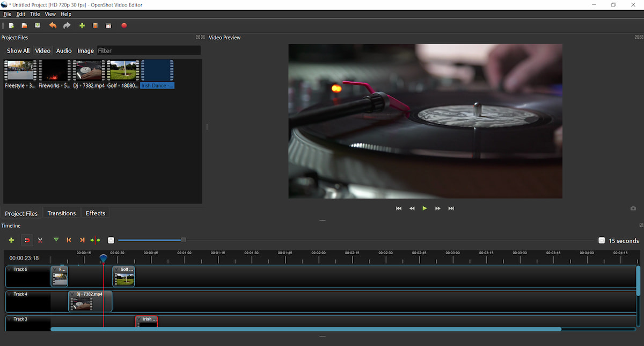
Task: Toggle the Razor scissors tool
Action: pyautogui.click(x=40, y=240)
